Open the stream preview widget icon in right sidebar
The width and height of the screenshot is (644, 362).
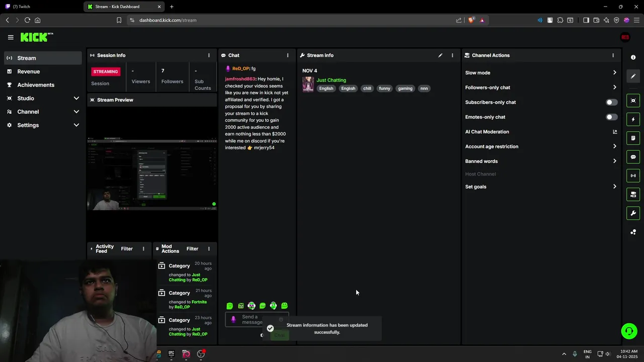[x=633, y=101]
